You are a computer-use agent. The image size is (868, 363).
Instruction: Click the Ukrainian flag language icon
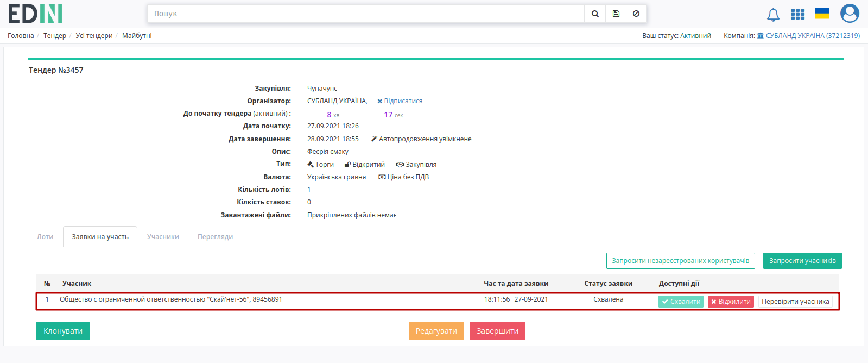(822, 14)
